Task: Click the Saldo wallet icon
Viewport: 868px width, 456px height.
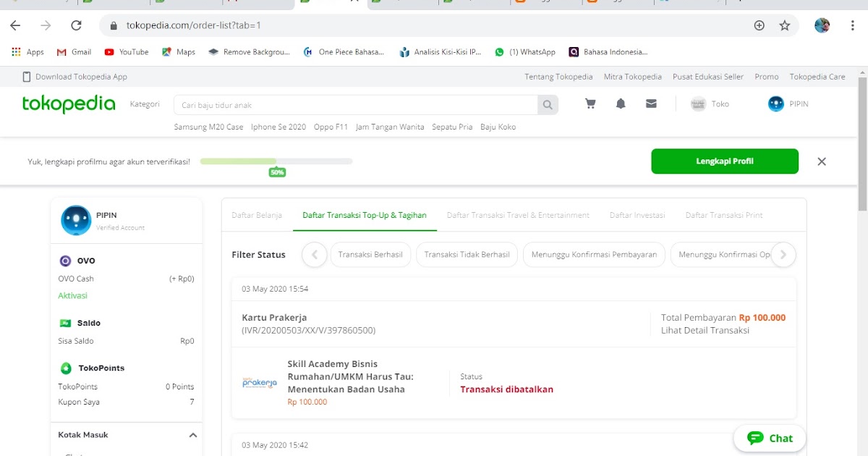Action: click(65, 324)
